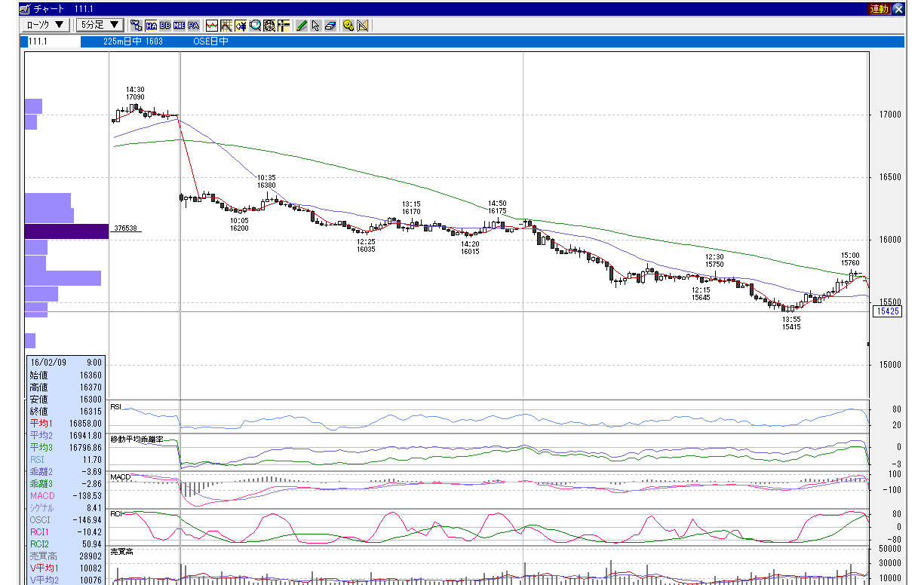Toggle the PA indicator button
The height and width of the screenshot is (585, 924).
point(193,26)
